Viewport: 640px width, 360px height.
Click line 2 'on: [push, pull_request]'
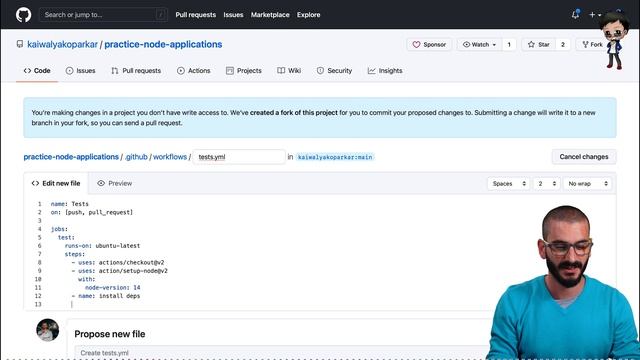(x=92, y=212)
